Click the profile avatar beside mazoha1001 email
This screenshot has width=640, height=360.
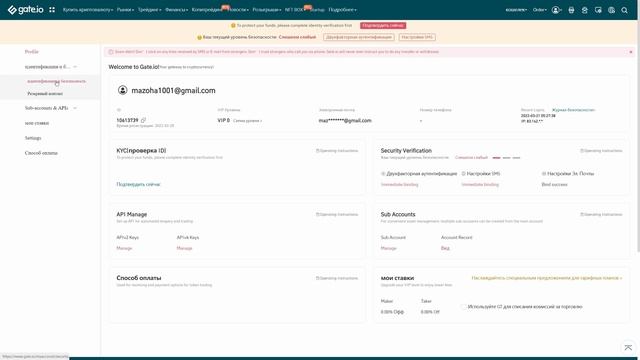[x=122, y=90]
